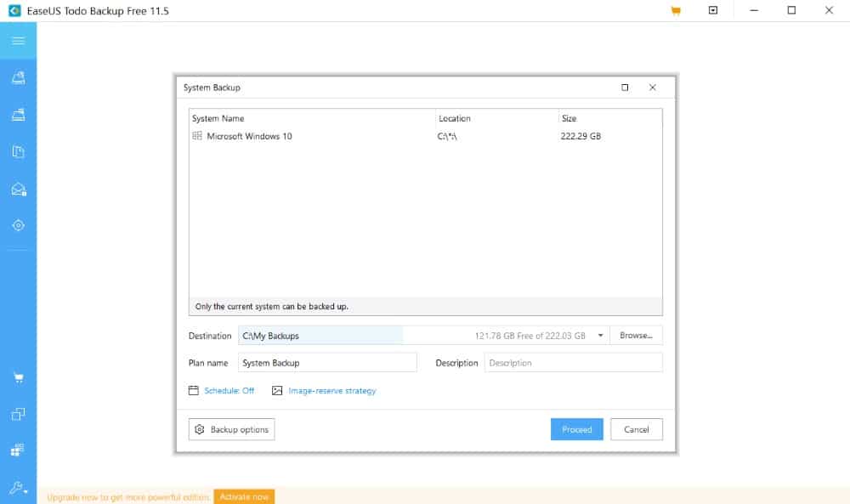Click the Proceed button
The height and width of the screenshot is (504, 850).
coord(576,429)
